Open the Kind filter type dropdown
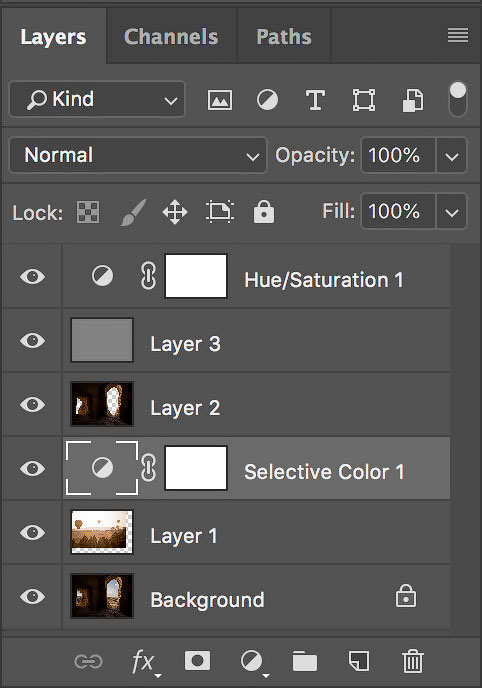This screenshot has height=688, width=482. click(97, 99)
